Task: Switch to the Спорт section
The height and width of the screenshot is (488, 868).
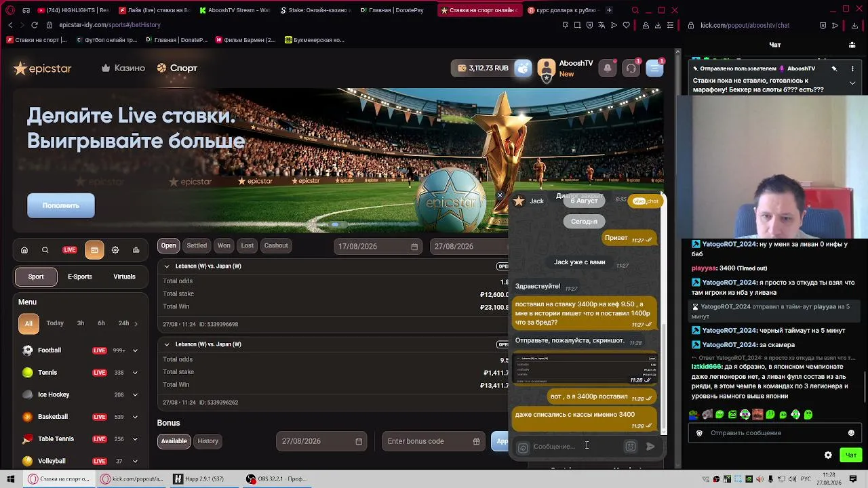Action: [177, 68]
